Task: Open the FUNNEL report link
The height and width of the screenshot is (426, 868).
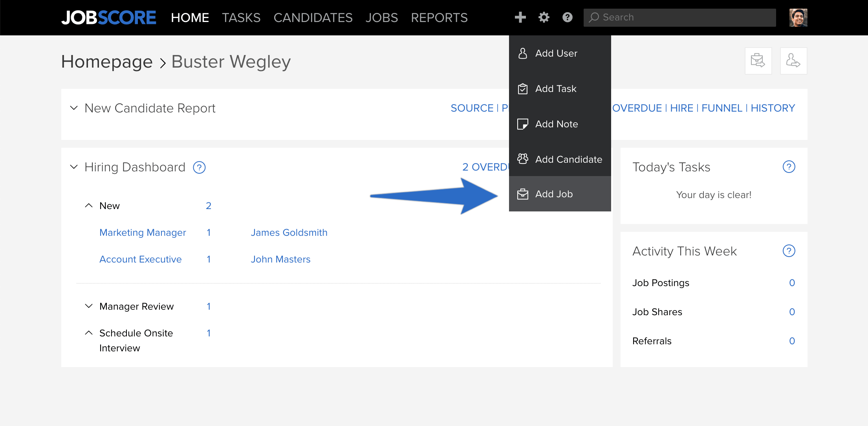Action: point(722,108)
